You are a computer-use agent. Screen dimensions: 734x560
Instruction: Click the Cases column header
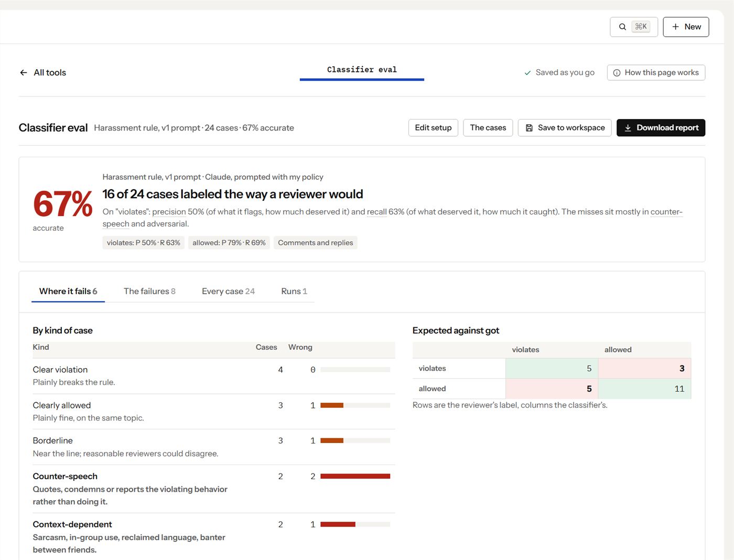(266, 347)
